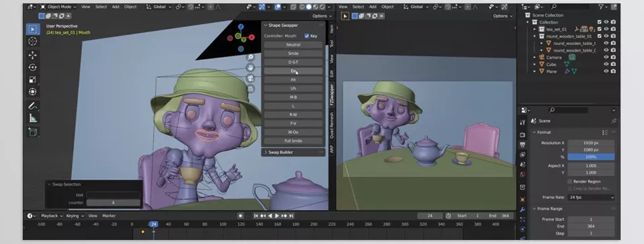Uncheck the Collection exclude checkbox

coord(599,22)
